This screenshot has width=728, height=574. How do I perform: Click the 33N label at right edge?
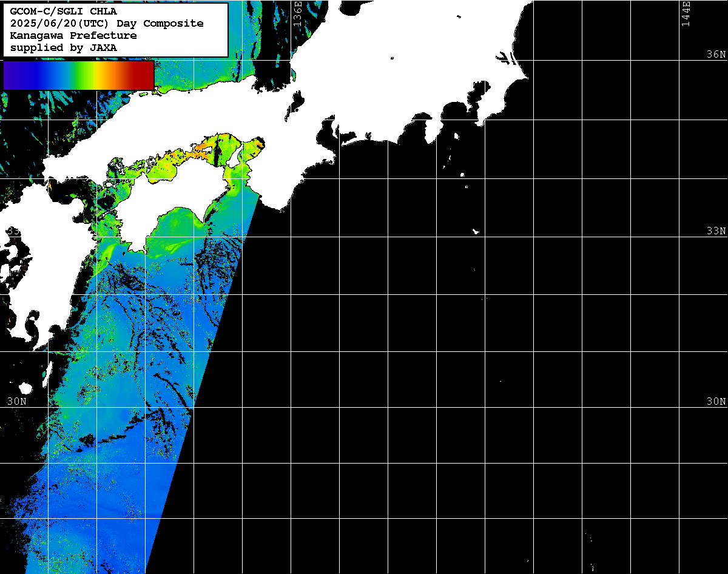tap(716, 231)
